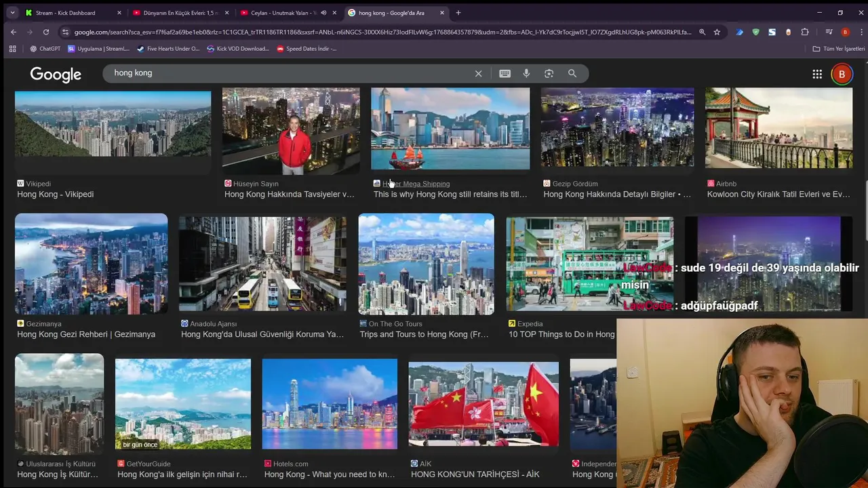
Task: Open This is why Hong Kong still retains link
Action: (450, 195)
